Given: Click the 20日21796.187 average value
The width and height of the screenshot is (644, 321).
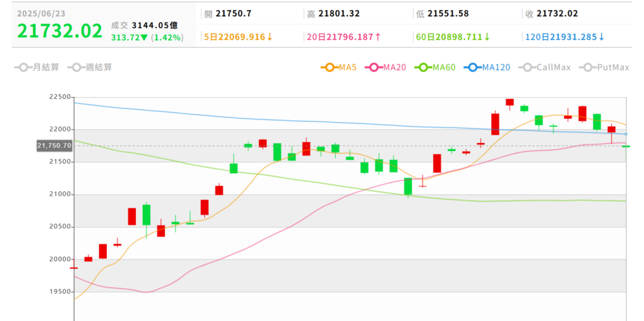Looking at the screenshot, I should click(x=344, y=37).
